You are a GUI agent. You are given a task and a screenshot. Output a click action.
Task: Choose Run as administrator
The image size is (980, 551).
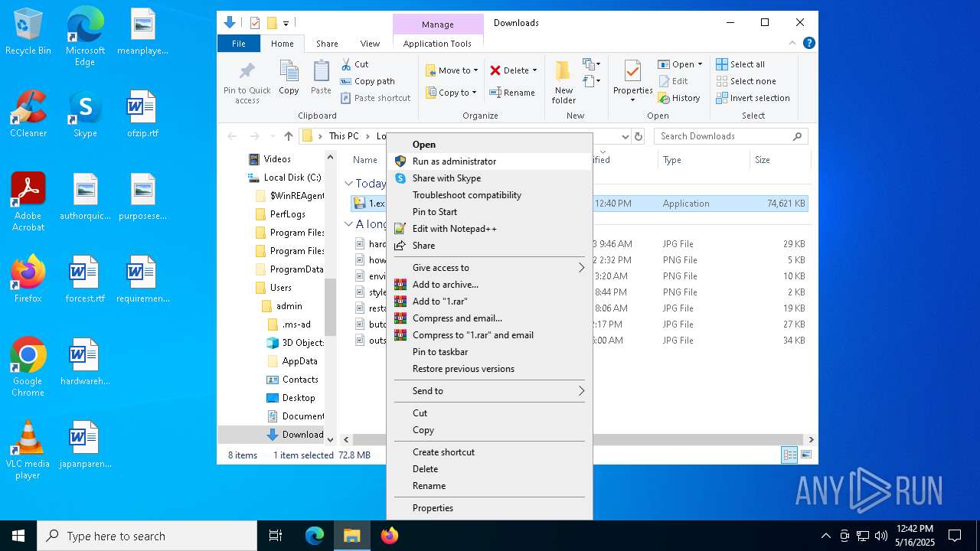coord(489,161)
